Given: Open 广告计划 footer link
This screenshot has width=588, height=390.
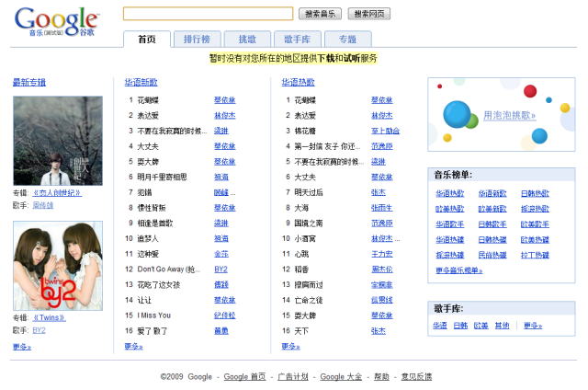Looking at the screenshot, I should 293,376.
